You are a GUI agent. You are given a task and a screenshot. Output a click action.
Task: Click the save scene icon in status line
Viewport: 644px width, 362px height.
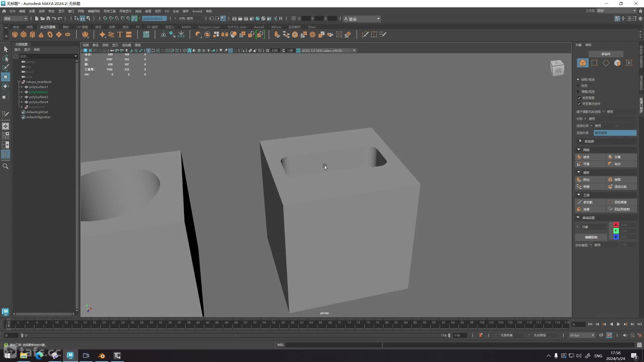coord(48,18)
